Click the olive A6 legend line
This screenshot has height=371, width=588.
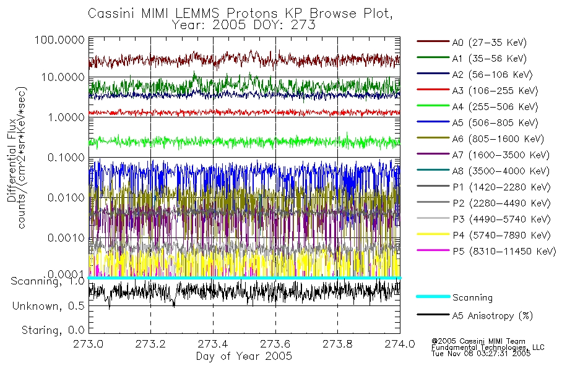pyautogui.click(x=433, y=138)
